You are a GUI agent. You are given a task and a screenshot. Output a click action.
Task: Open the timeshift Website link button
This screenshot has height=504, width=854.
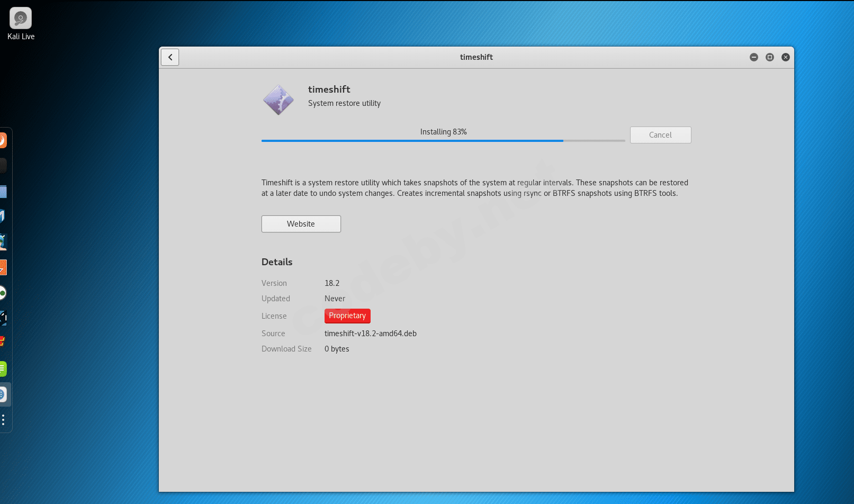coord(301,224)
